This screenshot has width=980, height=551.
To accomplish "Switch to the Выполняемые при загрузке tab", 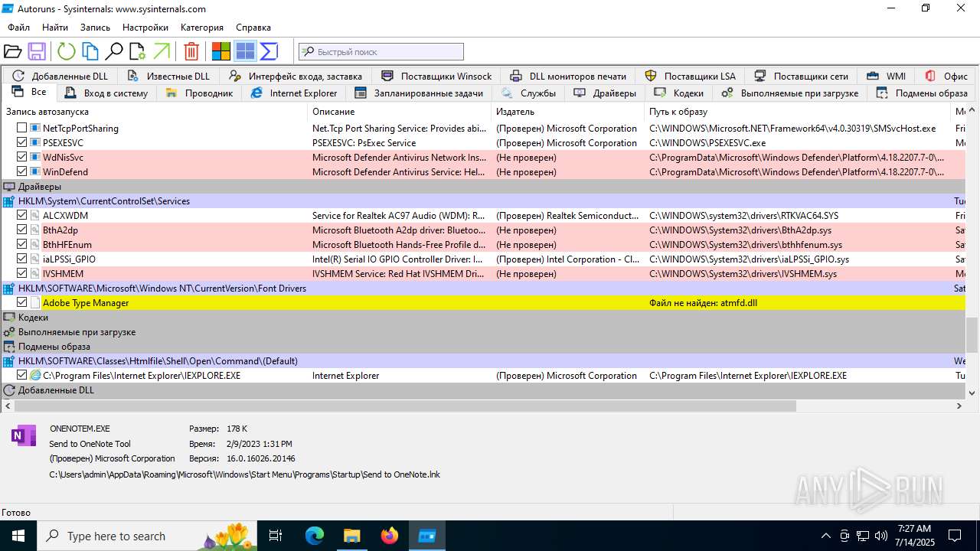I will click(x=790, y=93).
